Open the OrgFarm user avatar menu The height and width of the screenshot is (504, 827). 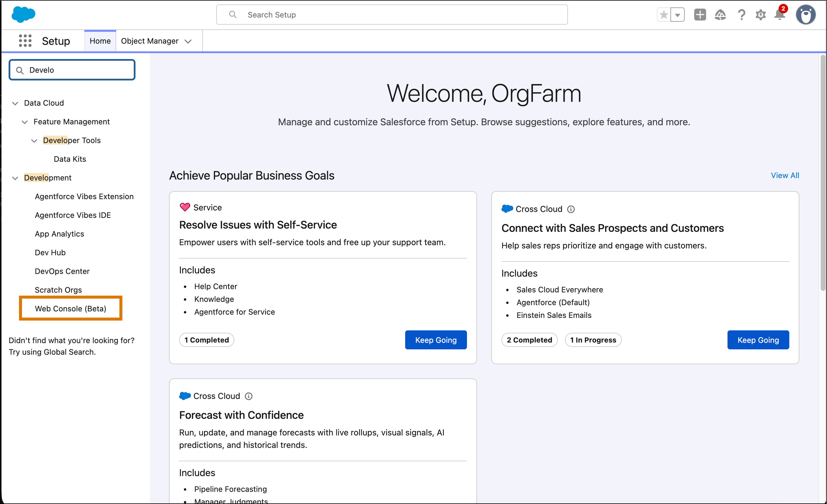click(x=806, y=15)
